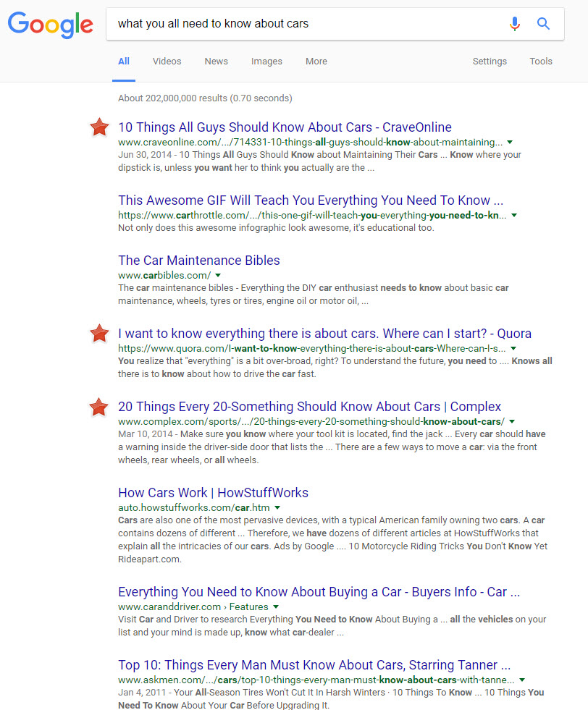Click the https://www.carthrottle.com green URL text
Image resolution: width=588 pixels, height=710 pixels.
(x=312, y=215)
